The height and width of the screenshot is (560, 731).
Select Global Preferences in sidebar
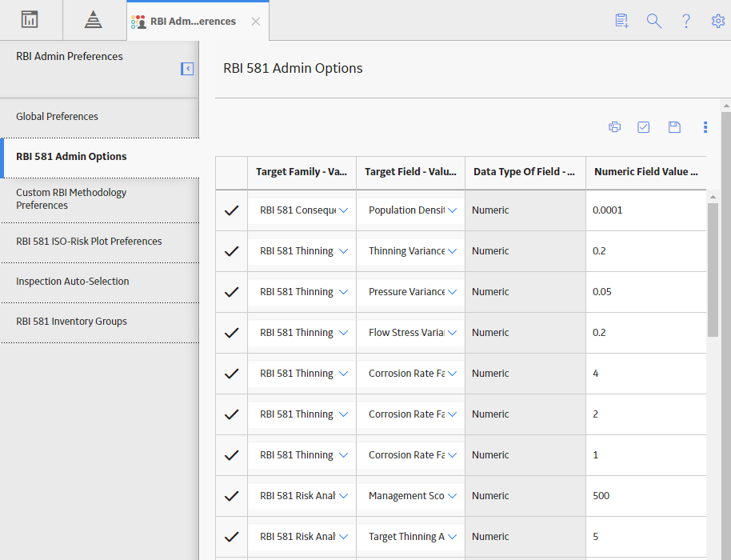99,117
